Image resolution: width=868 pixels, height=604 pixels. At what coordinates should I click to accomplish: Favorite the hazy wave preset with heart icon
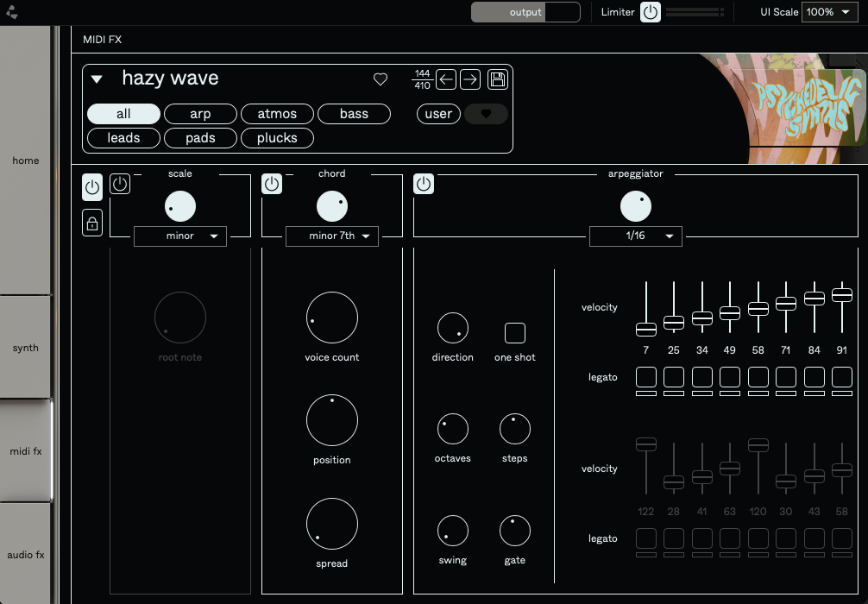point(381,79)
